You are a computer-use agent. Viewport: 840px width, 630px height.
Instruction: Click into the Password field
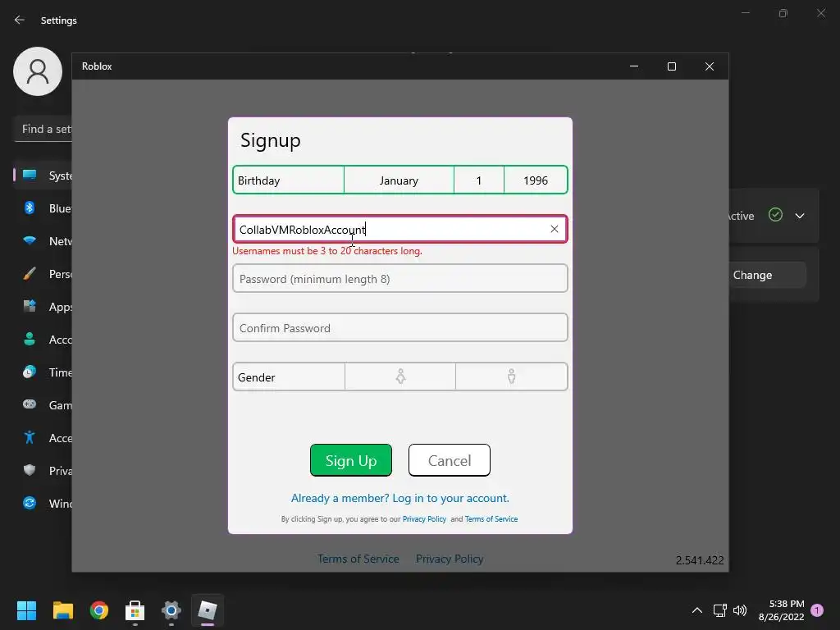click(x=400, y=279)
